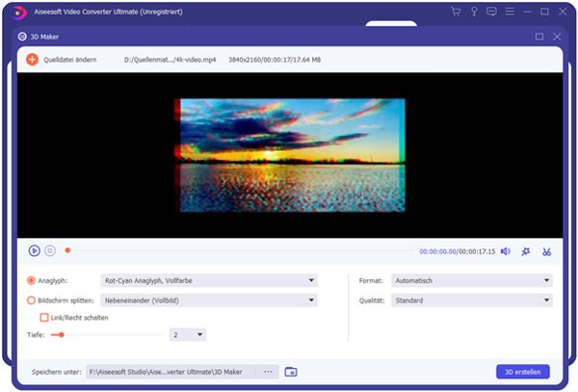The width and height of the screenshot is (578, 392).
Task: Click the anaglyph sunset video preview
Action: (x=290, y=155)
